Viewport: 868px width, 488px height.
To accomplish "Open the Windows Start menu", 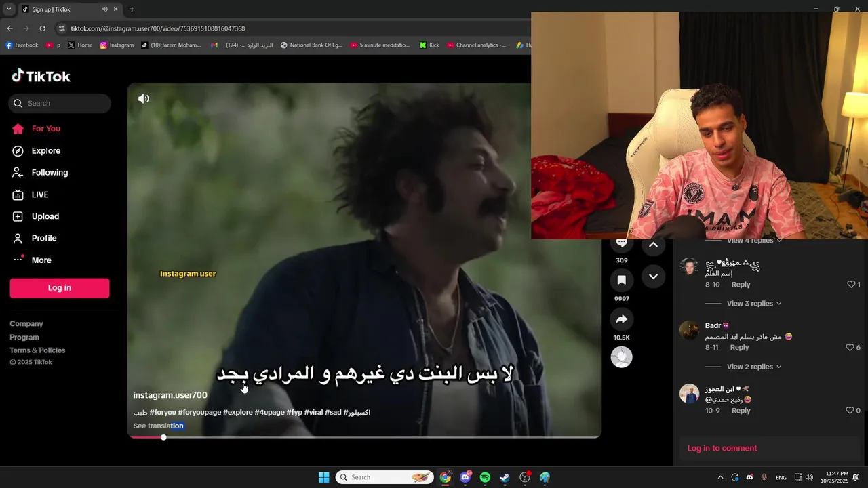I will 324,477.
